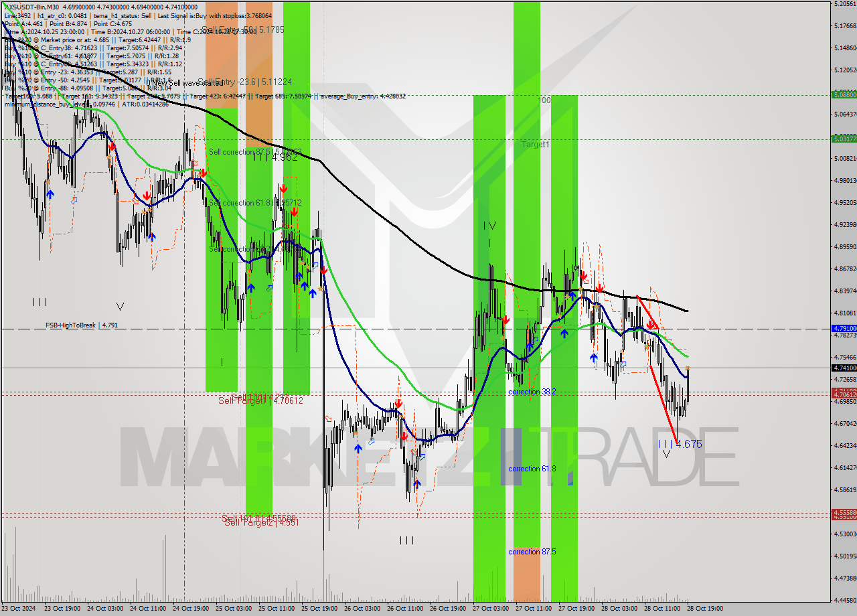Click the '23 Oct 2024' time axis label
Screen dimensions: 857x616
(x=20, y=609)
